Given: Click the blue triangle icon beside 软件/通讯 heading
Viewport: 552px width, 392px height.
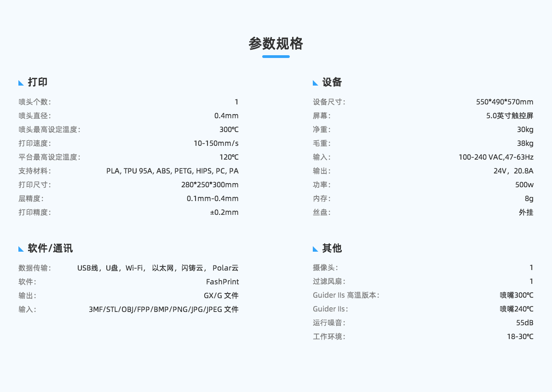Looking at the screenshot, I should pos(21,249).
